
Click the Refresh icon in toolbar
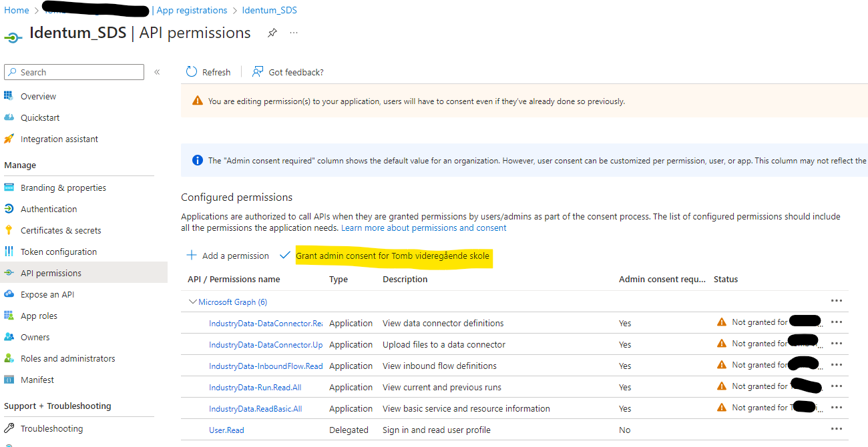[192, 72]
